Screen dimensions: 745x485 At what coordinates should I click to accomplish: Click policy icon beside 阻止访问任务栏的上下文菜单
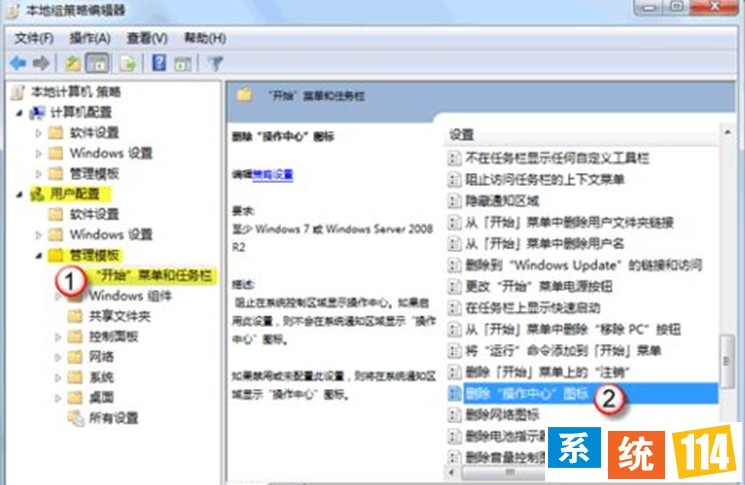tap(455, 180)
